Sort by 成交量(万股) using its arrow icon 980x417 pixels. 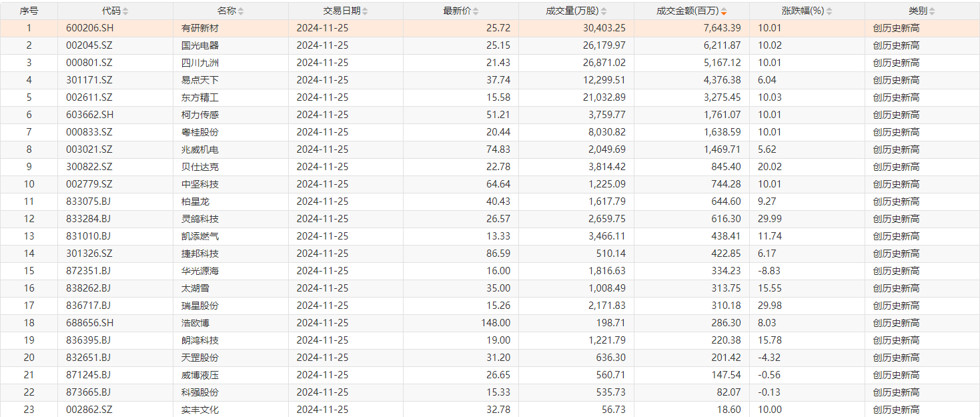(604, 11)
